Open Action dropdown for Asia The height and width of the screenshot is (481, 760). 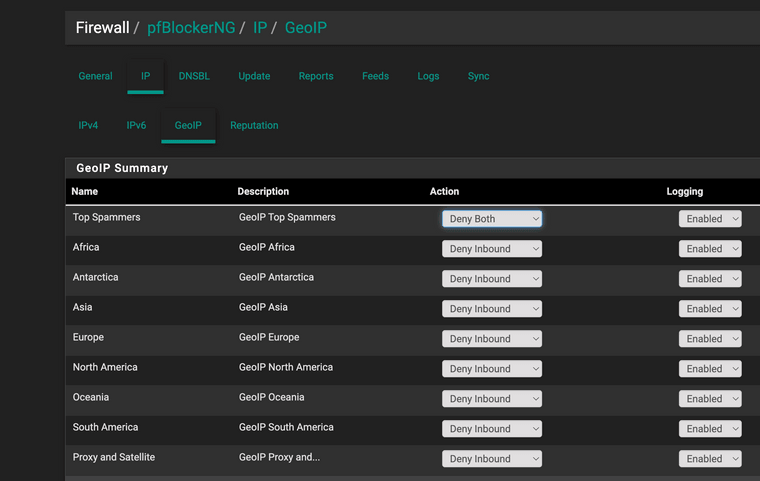tap(491, 309)
